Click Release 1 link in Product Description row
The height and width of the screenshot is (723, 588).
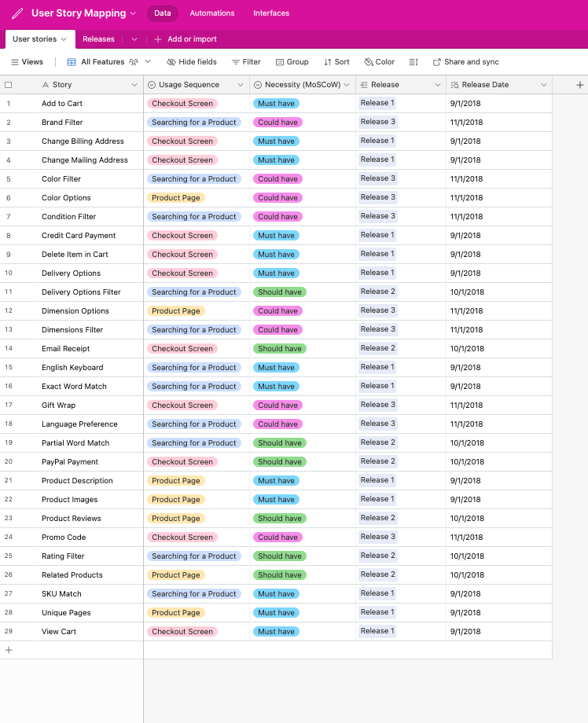pos(377,480)
